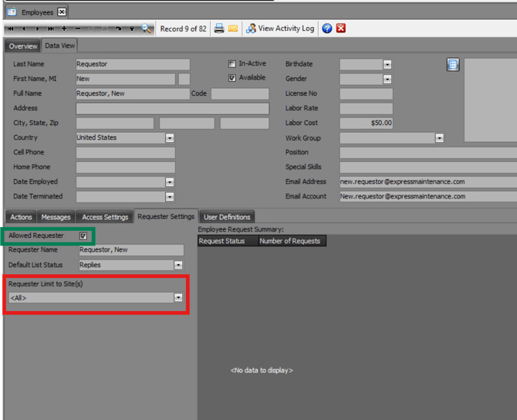This screenshot has width=517, height=420.
Task: Open the Gender dropdown
Action: [x=387, y=79]
